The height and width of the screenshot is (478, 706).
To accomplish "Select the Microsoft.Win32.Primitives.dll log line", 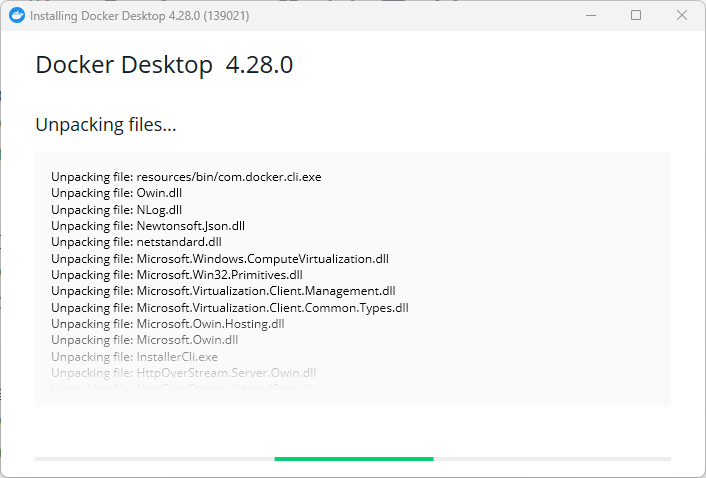I will coord(176,275).
